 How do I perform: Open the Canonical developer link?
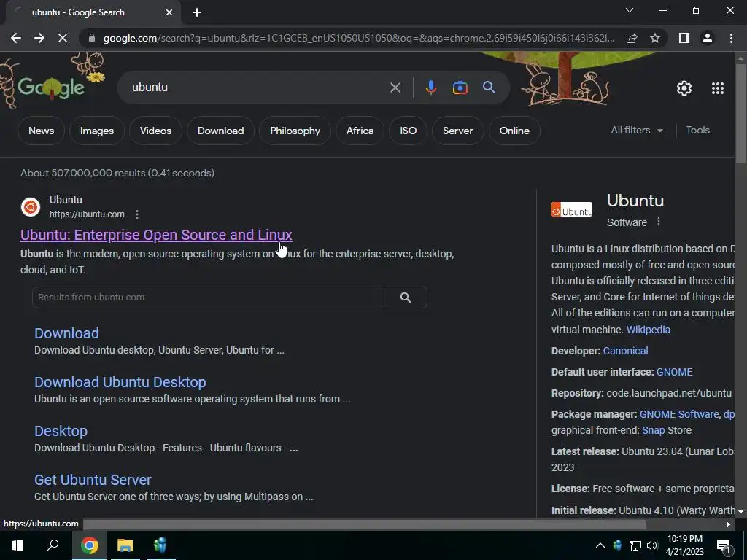click(x=625, y=351)
